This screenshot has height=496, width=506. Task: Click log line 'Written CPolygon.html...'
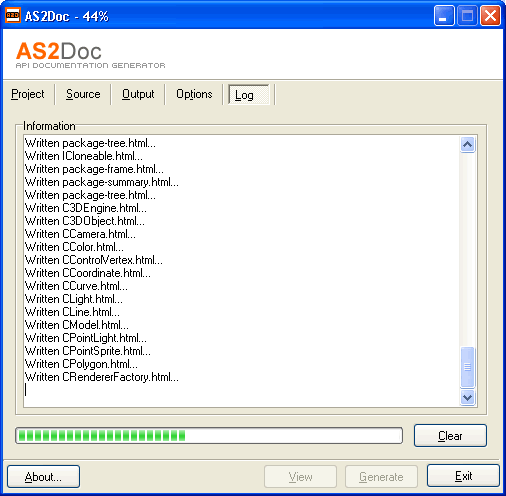click(81, 364)
